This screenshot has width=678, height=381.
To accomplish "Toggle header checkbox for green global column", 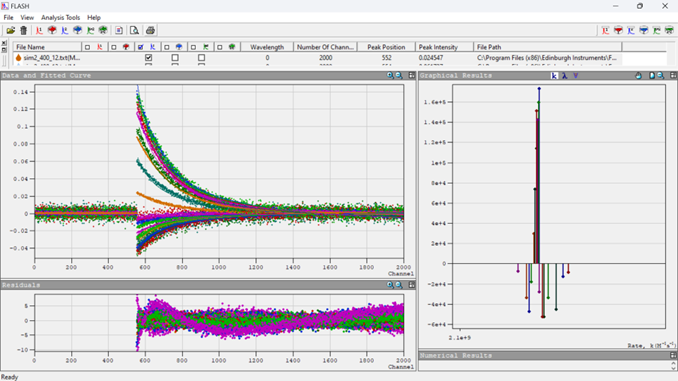I will click(x=220, y=47).
